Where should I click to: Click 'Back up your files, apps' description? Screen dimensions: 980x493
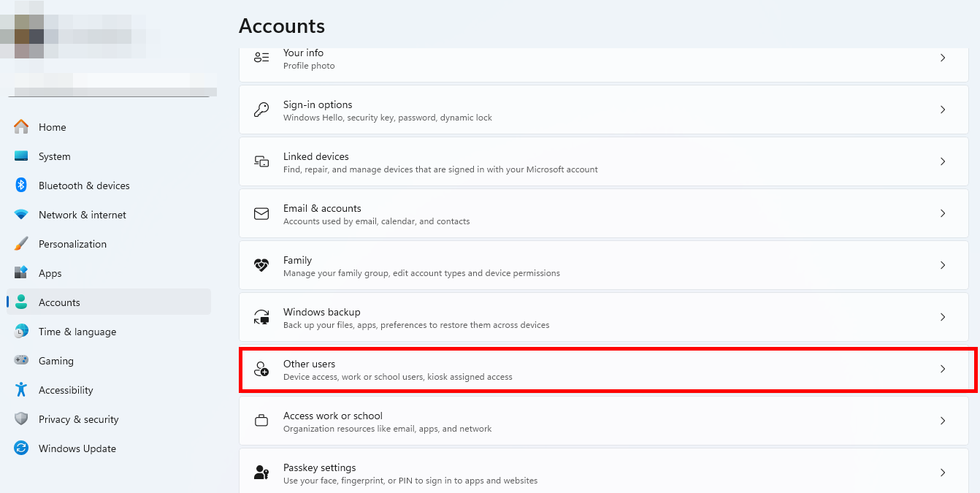coord(416,325)
